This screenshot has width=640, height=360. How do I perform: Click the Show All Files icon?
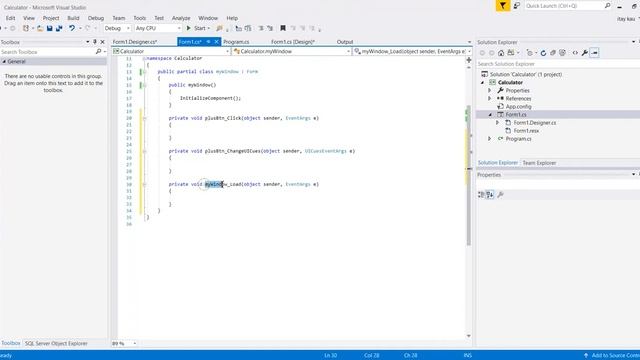[x=562, y=53]
